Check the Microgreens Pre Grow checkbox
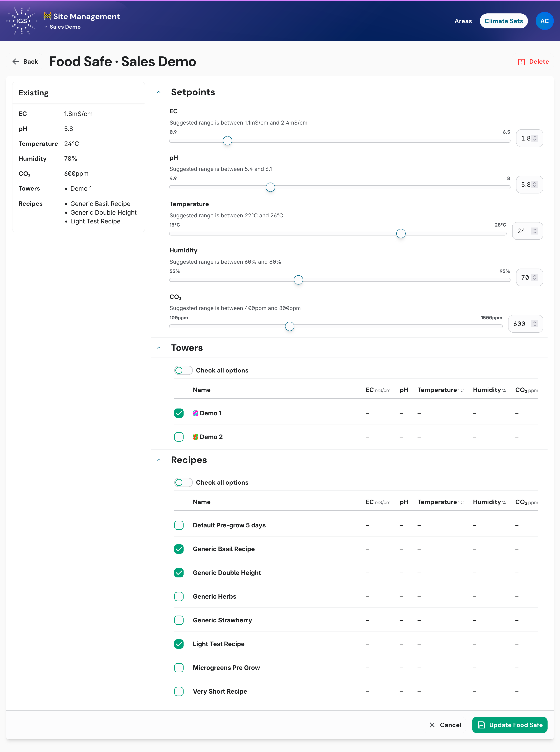The height and width of the screenshot is (752, 560). tap(179, 668)
